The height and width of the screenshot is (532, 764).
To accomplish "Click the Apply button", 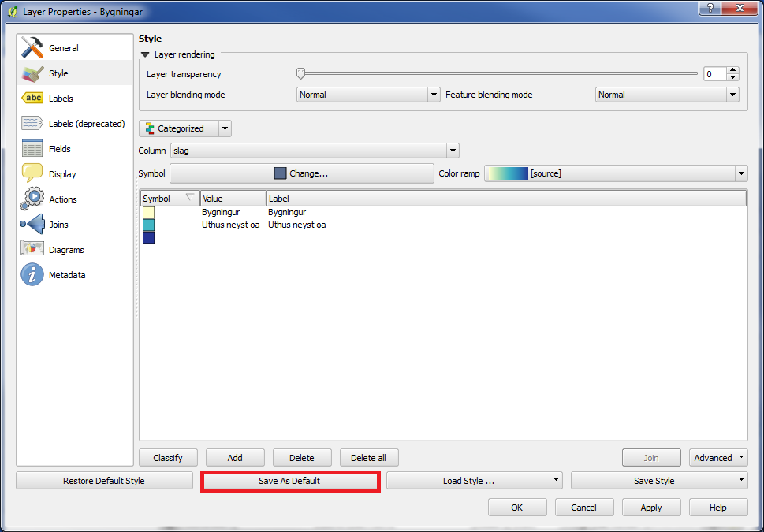I will [x=651, y=507].
